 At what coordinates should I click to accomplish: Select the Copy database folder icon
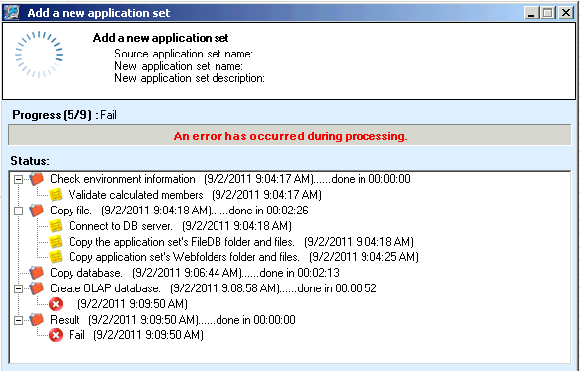point(37,273)
